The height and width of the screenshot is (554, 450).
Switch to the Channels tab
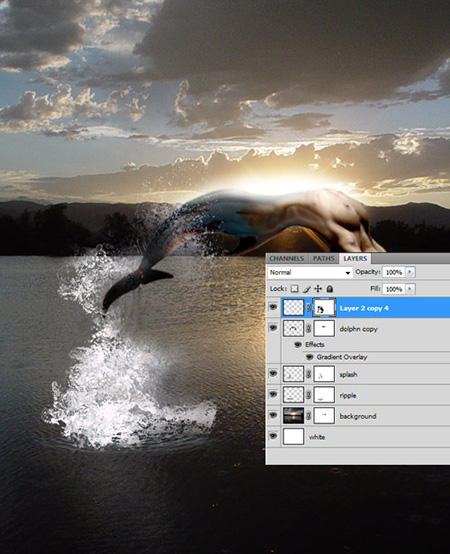(x=286, y=259)
